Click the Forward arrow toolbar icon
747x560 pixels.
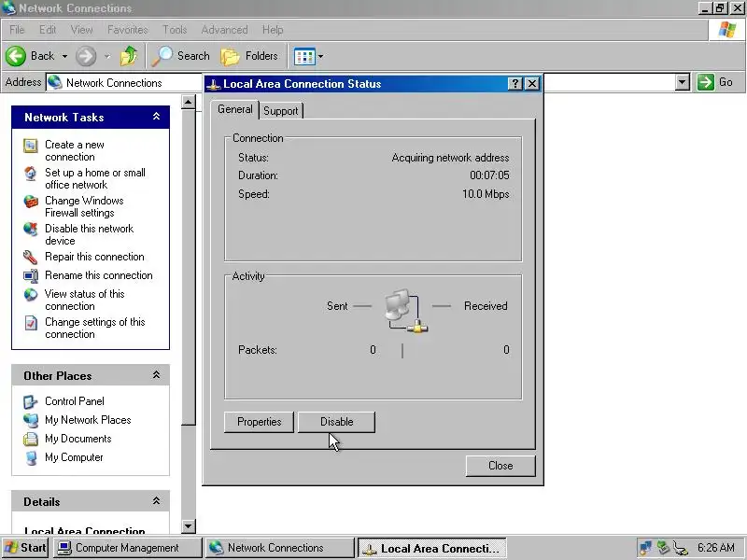(86, 56)
